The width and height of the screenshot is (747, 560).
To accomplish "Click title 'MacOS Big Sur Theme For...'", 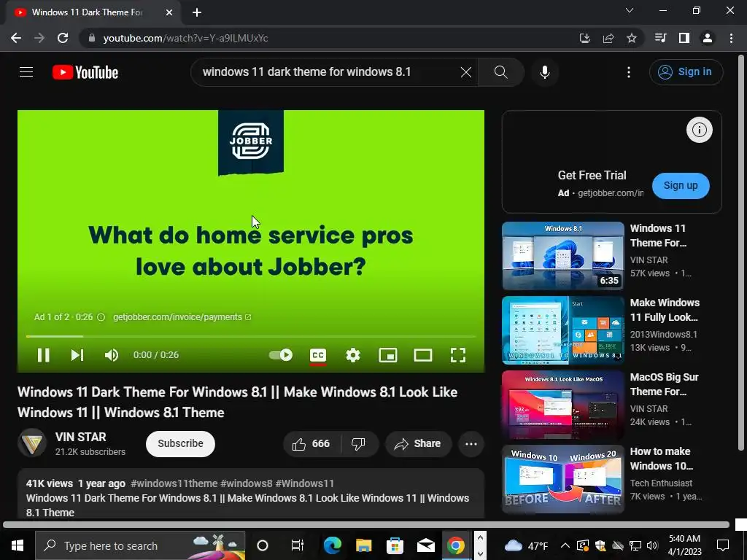I will click(664, 384).
